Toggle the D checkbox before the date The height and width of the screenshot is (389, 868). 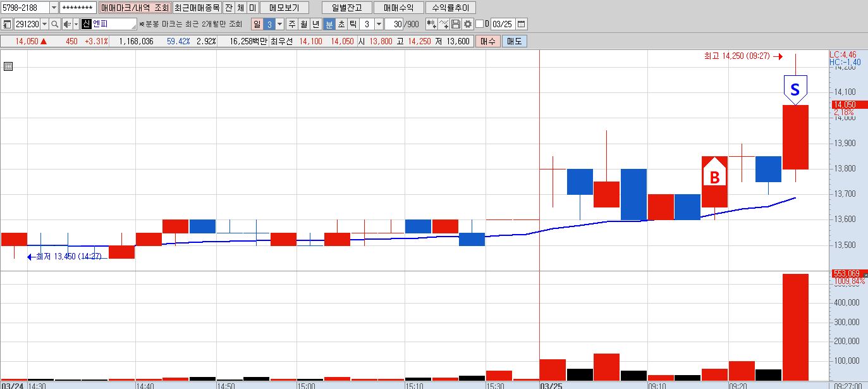tap(479, 24)
